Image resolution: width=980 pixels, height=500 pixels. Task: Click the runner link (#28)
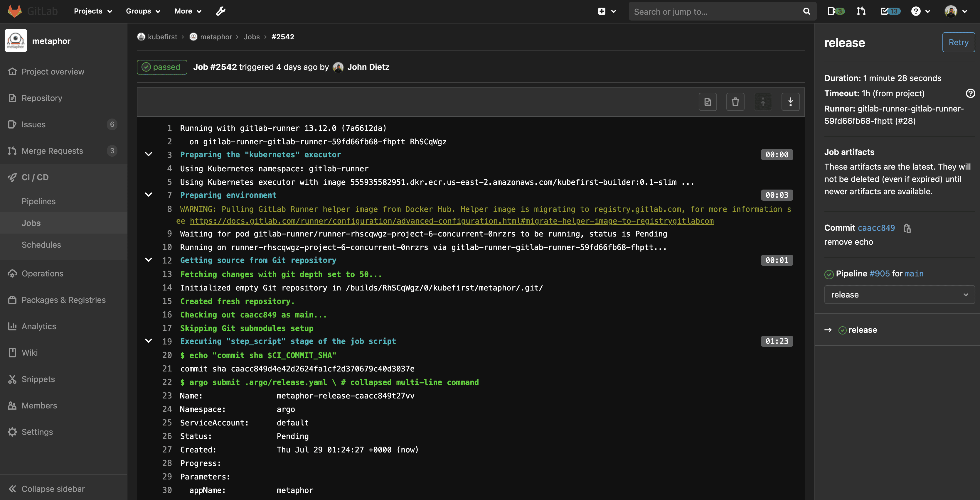894,115
